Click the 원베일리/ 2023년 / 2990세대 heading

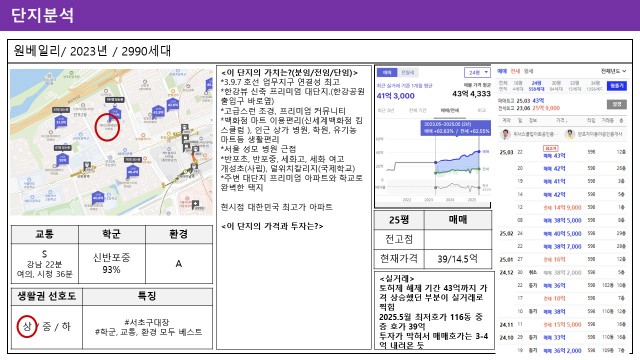click(x=92, y=51)
